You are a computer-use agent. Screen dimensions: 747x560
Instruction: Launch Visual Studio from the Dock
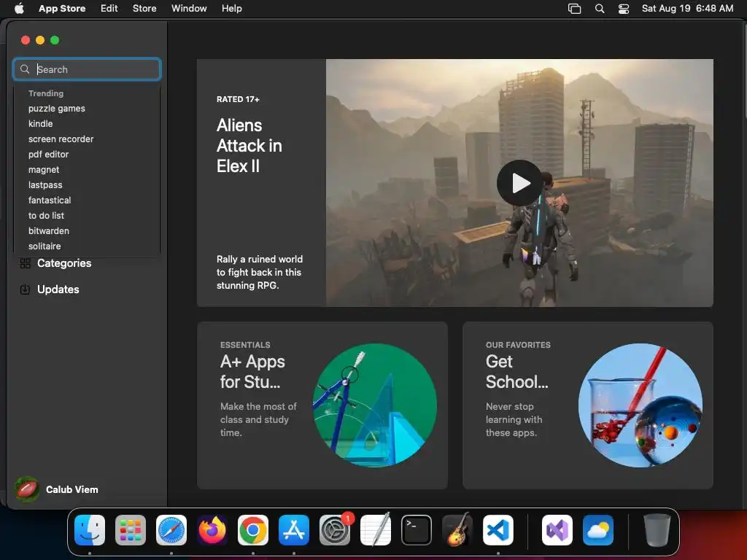(557, 530)
